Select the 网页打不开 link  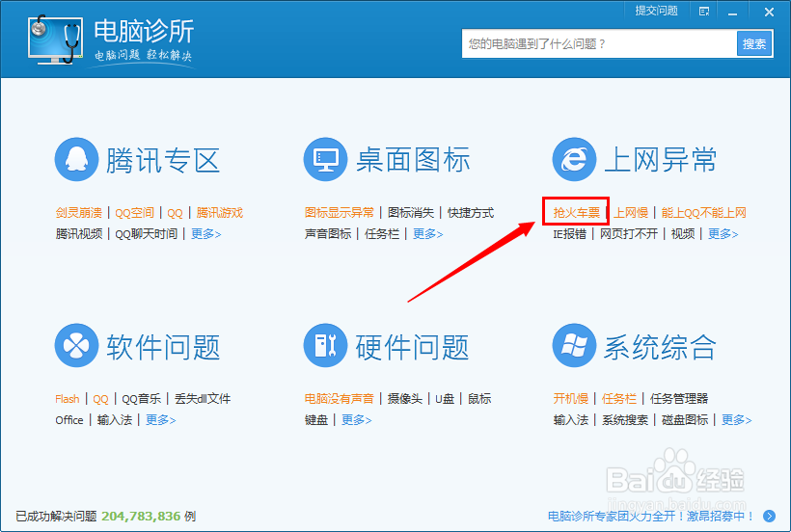(x=629, y=234)
